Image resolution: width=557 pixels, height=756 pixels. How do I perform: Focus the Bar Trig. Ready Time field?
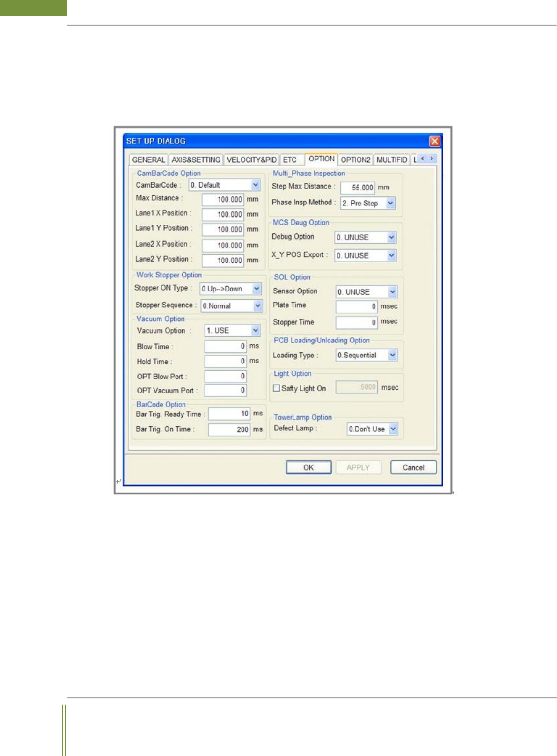[229, 414]
